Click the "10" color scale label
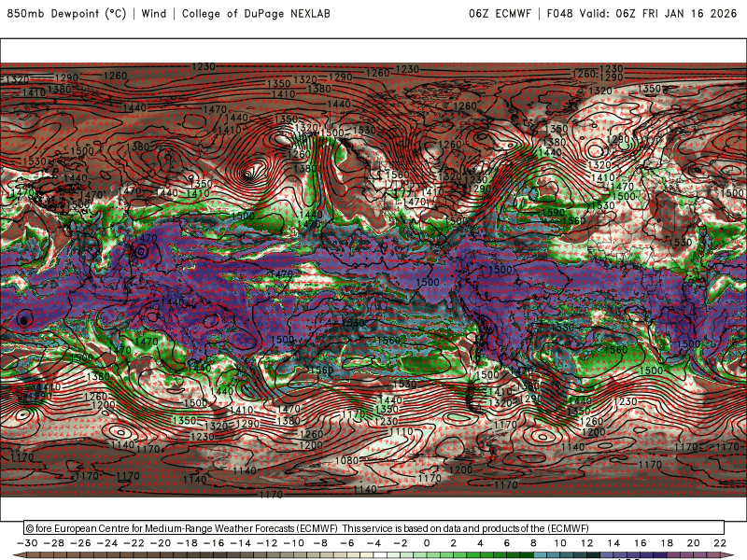This screenshot has height=560, width=747. tap(560, 543)
